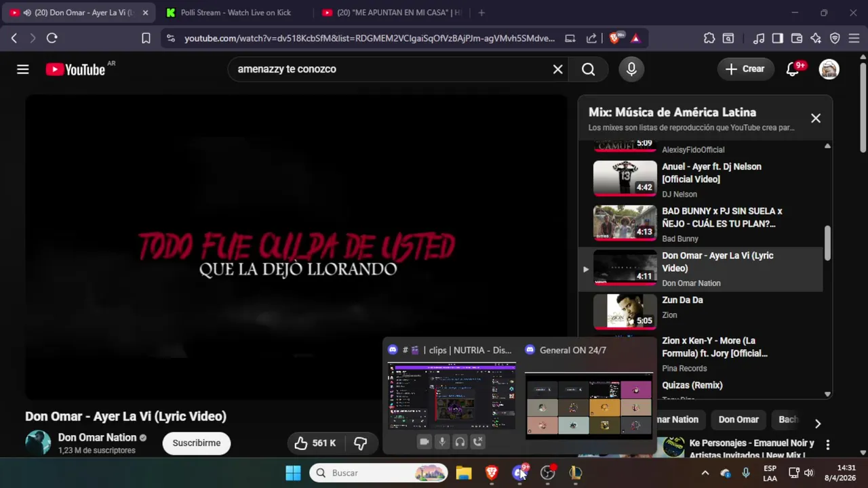Open a new browser tab

click(481, 13)
